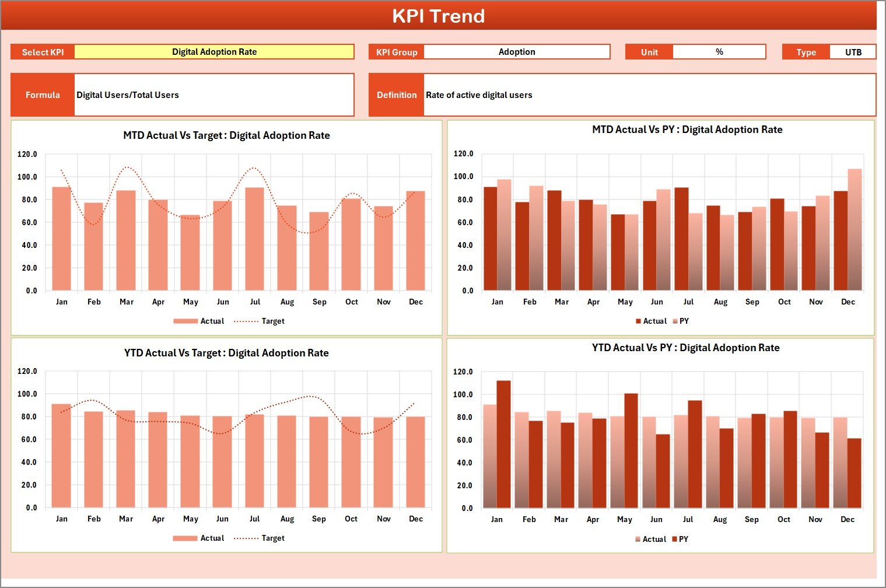Click the dotted Target legend entry

(x=258, y=320)
